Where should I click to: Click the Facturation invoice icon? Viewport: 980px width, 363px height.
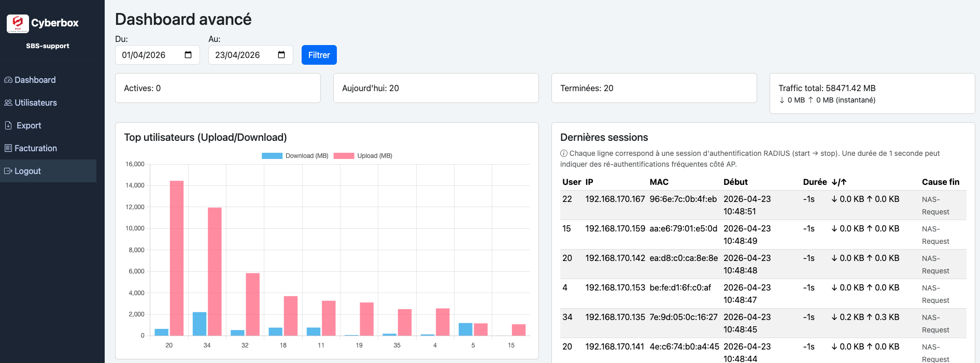tap(8, 149)
